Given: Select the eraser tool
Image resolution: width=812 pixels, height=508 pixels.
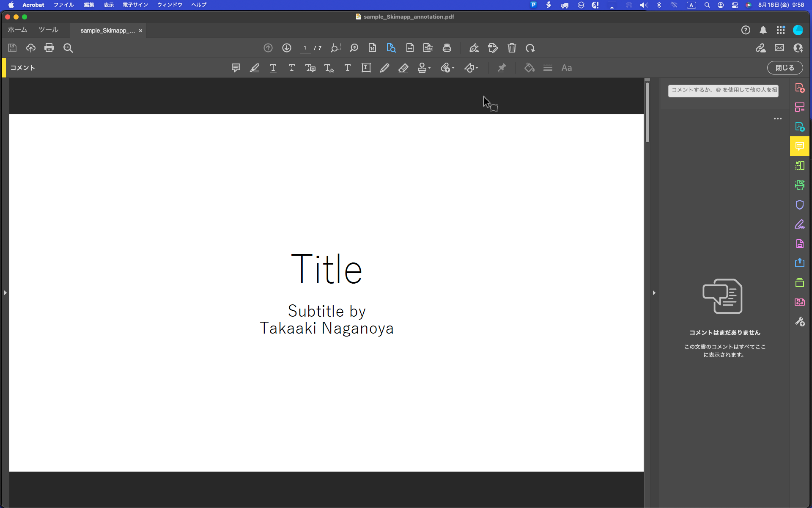Looking at the screenshot, I should click(403, 68).
